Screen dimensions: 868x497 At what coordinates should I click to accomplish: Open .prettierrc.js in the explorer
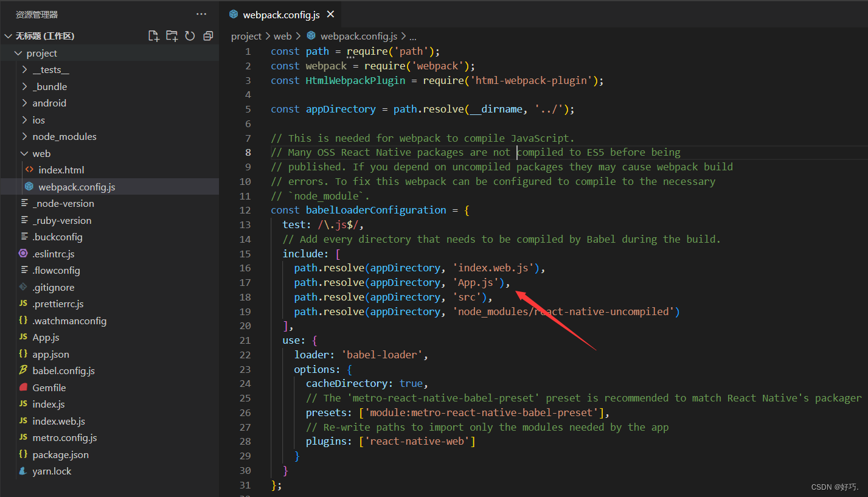click(x=109, y=304)
